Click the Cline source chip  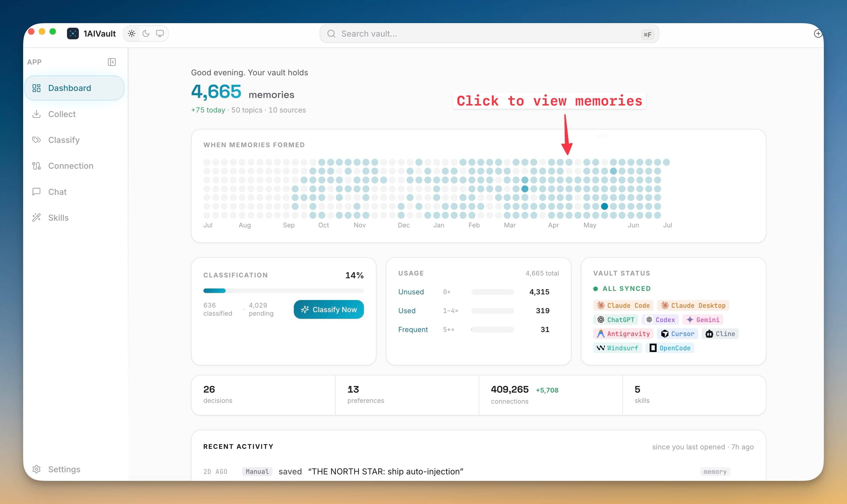[x=720, y=334]
